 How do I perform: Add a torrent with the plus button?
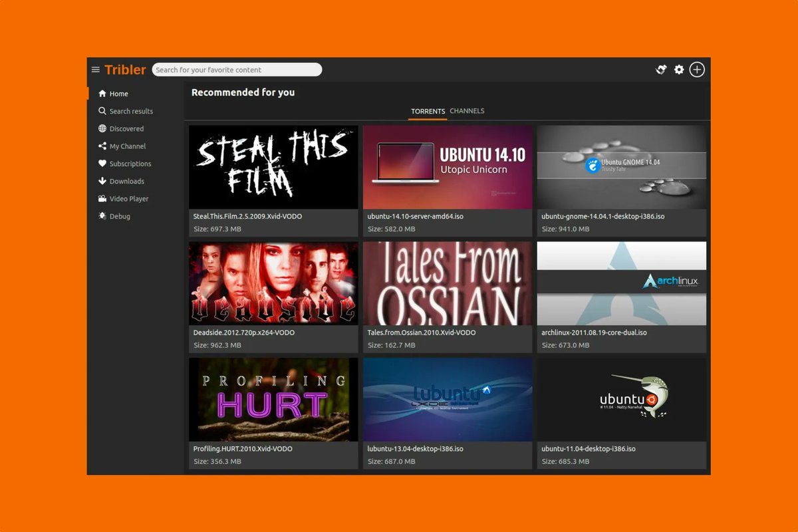pos(697,70)
